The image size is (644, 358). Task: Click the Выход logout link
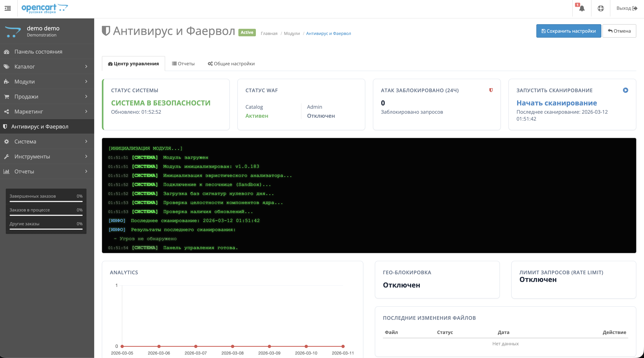coord(627,8)
